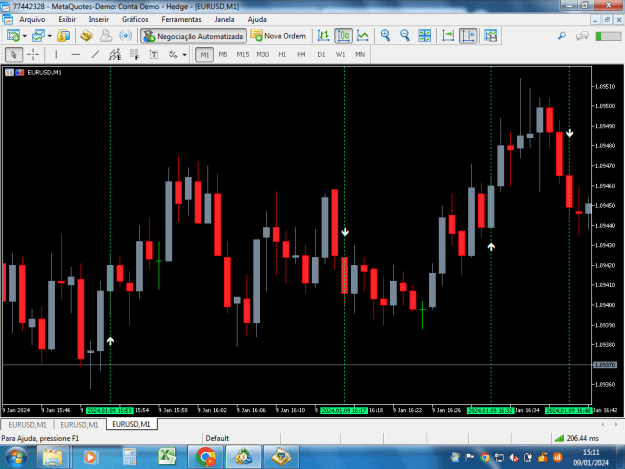Zoom in on the chart

tap(385, 36)
